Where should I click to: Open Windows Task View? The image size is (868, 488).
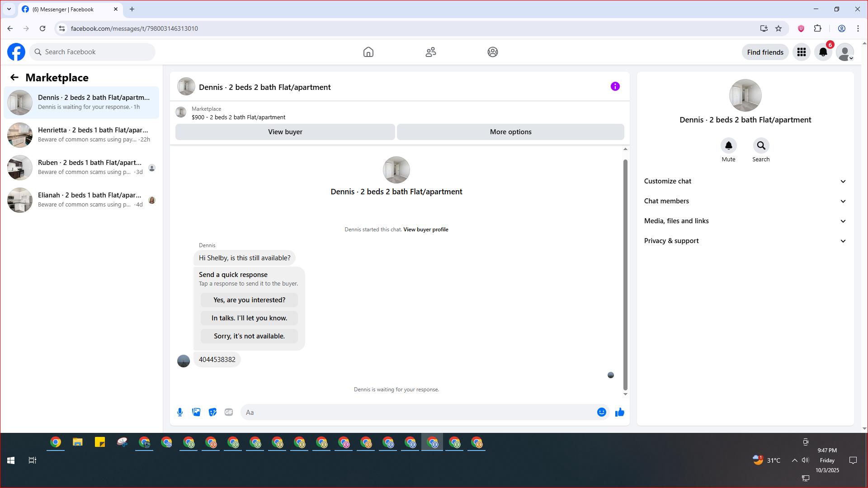pos(33,460)
